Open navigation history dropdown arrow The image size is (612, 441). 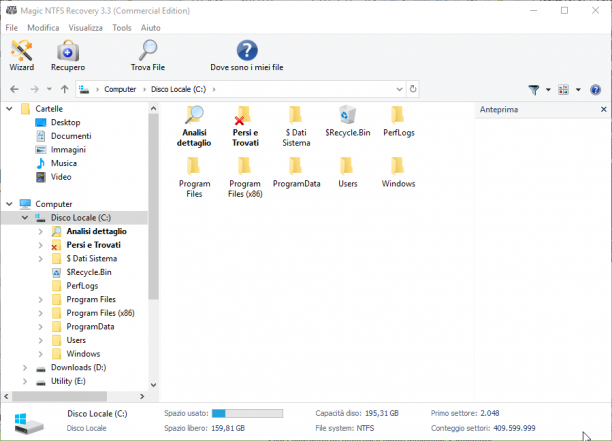coord(49,89)
